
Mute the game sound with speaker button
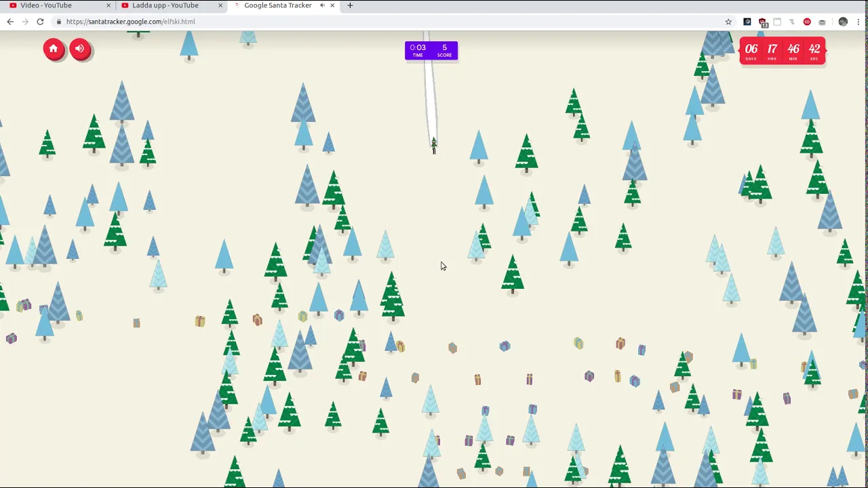(x=79, y=49)
